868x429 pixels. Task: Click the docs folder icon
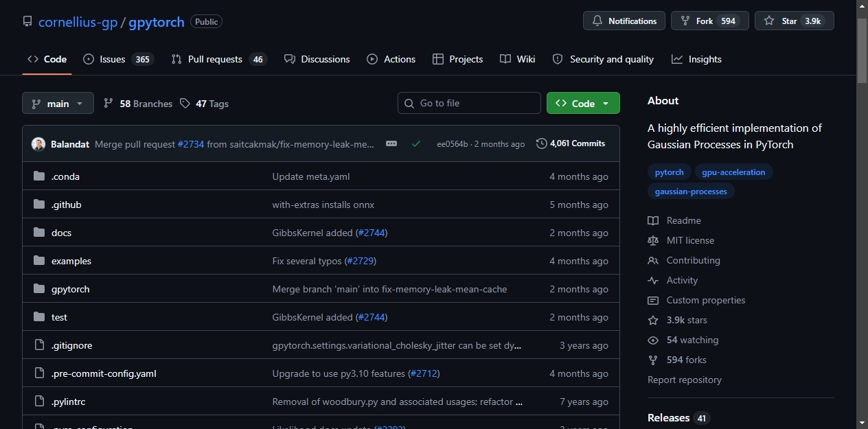pyautogui.click(x=39, y=233)
